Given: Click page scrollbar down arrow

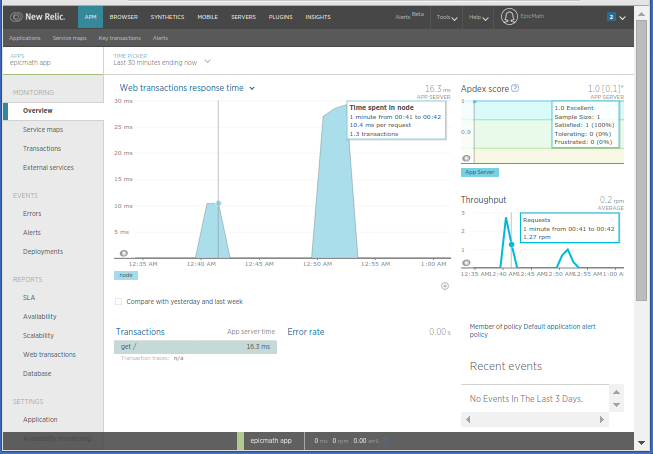Looking at the screenshot, I should (x=641, y=443).
